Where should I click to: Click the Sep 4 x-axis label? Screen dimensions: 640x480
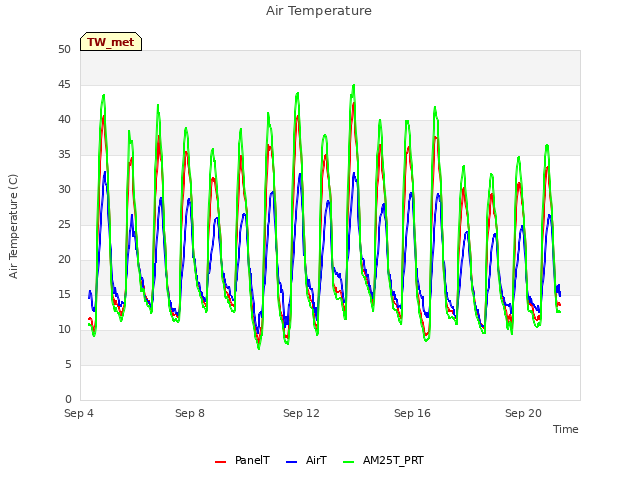point(79,413)
